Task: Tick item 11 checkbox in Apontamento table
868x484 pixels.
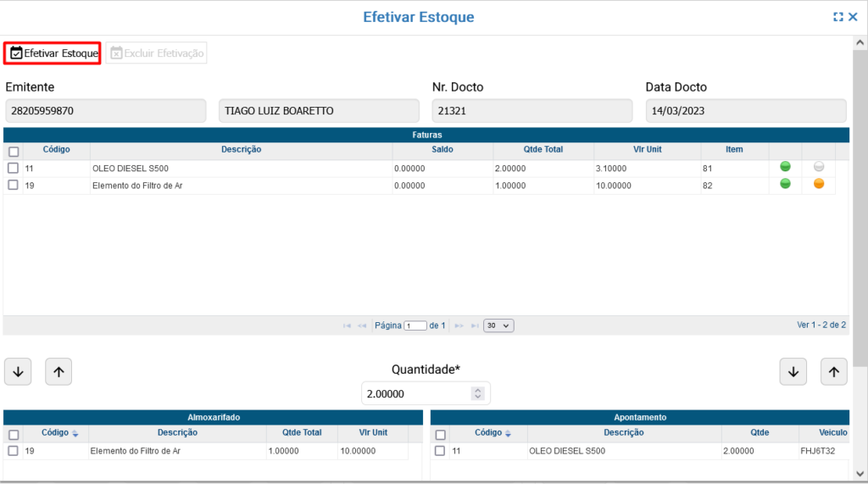Action: coord(440,451)
